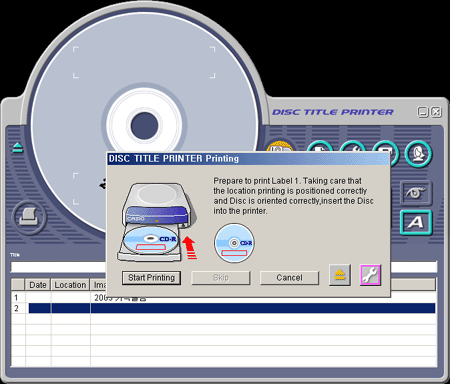450x384 pixels.
Task: Click the round printer icon in the main window
Action: tap(29, 217)
